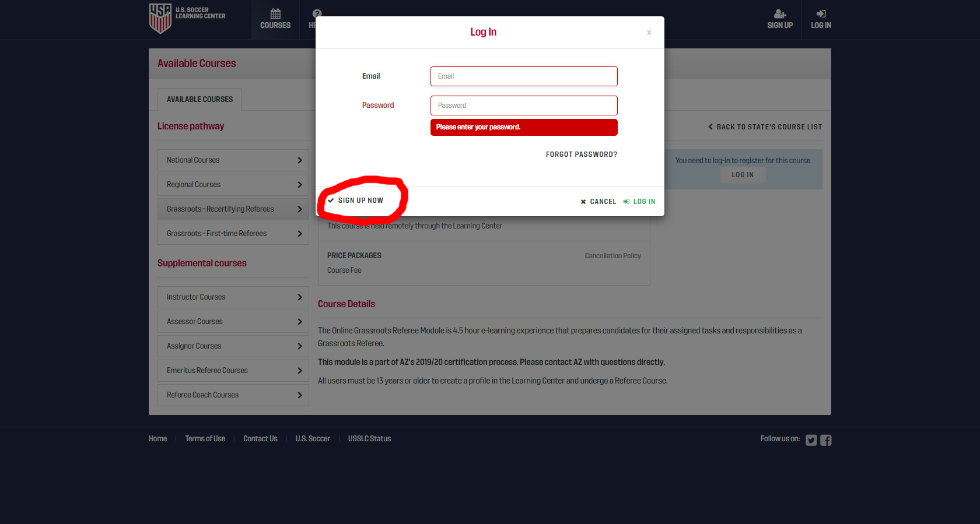Click the Learning Center link in course text
The image size is (980, 524).
(x=477, y=226)
